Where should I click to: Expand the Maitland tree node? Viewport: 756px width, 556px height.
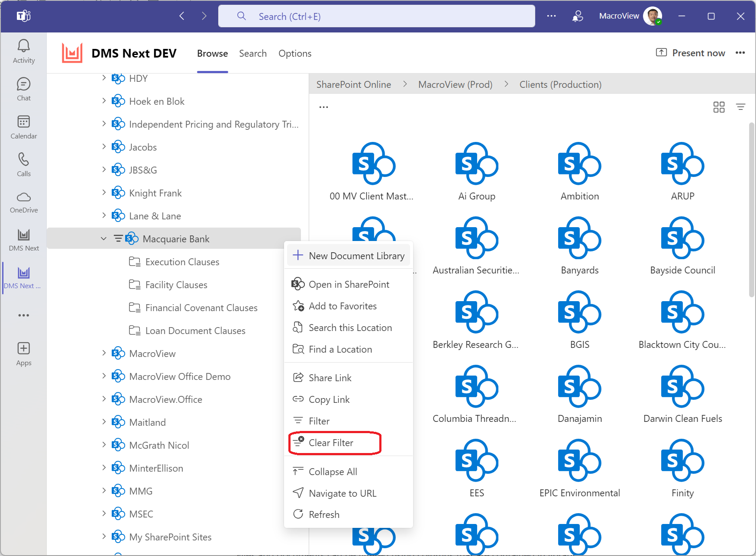104,422
